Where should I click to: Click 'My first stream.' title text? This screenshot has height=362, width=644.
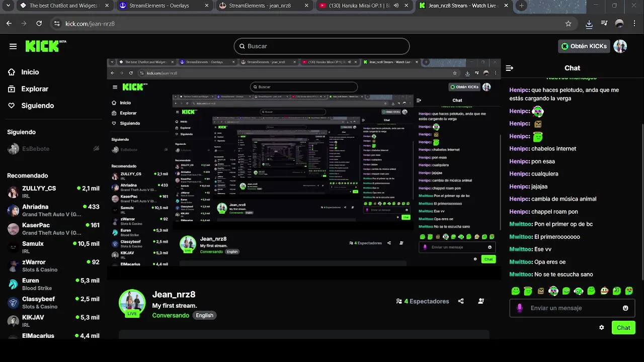tap(175, 306)
